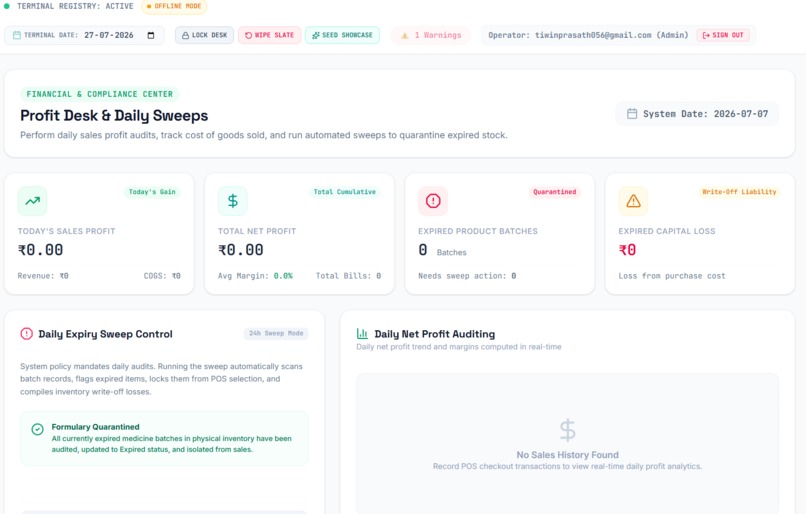Click the No Sales History Found message

(x=567, y=455)
